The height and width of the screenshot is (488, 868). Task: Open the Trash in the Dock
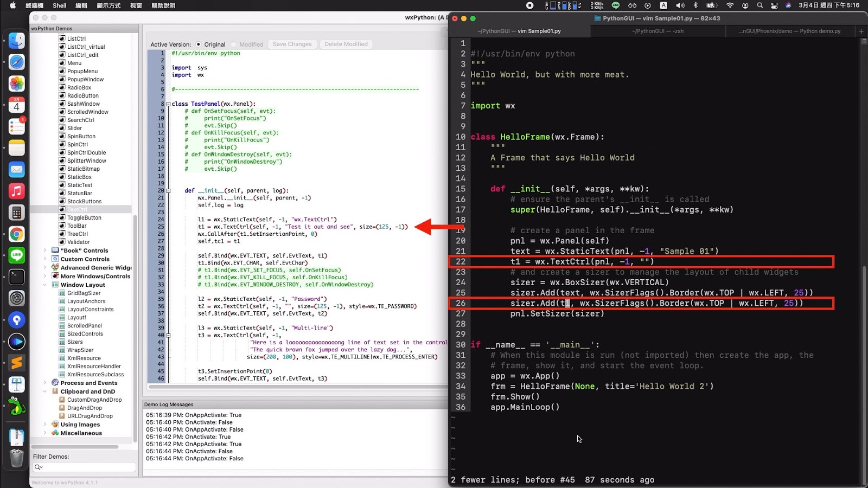[x=17, y=458]
